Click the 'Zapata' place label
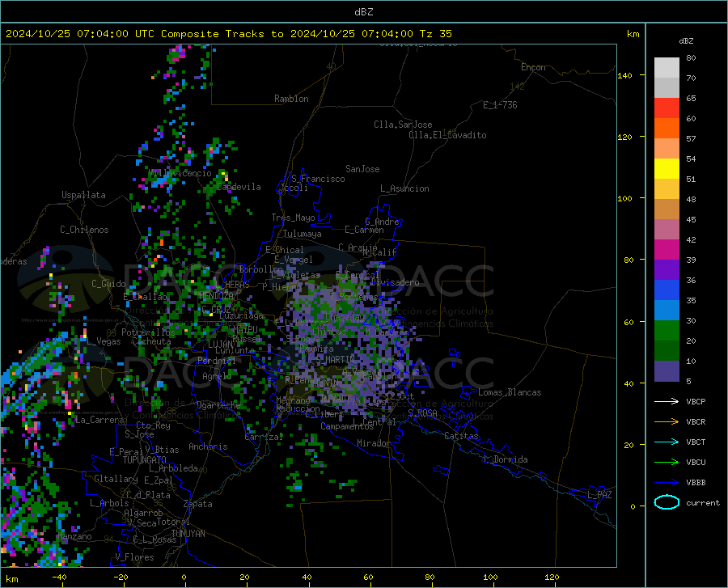The width and height of the screenshot is (728, 588). pos(198,504)
